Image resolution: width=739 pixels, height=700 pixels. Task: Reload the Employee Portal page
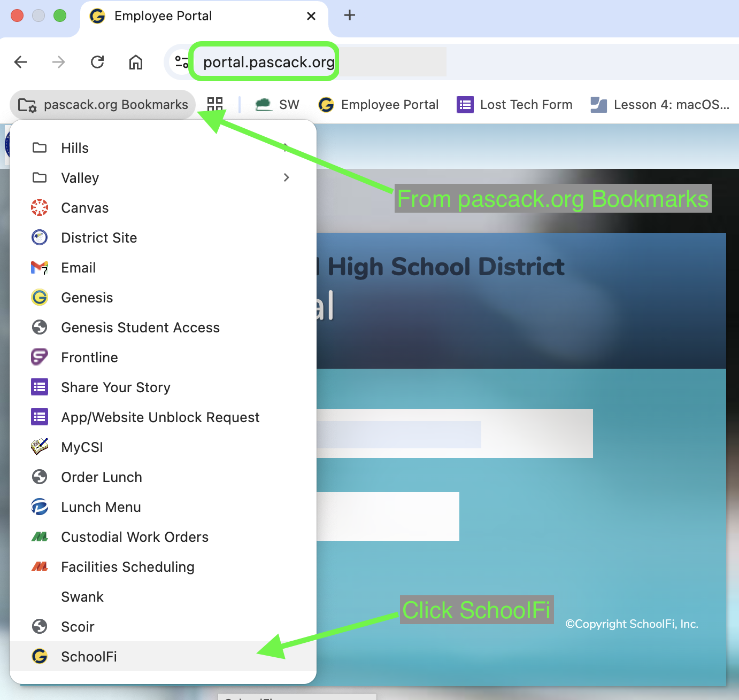point(97,62)
